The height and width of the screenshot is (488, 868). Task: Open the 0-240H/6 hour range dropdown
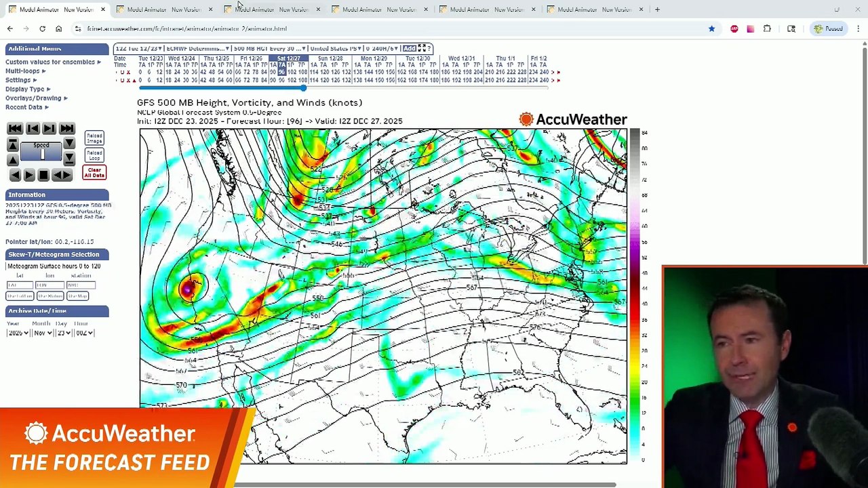point(382,48)
